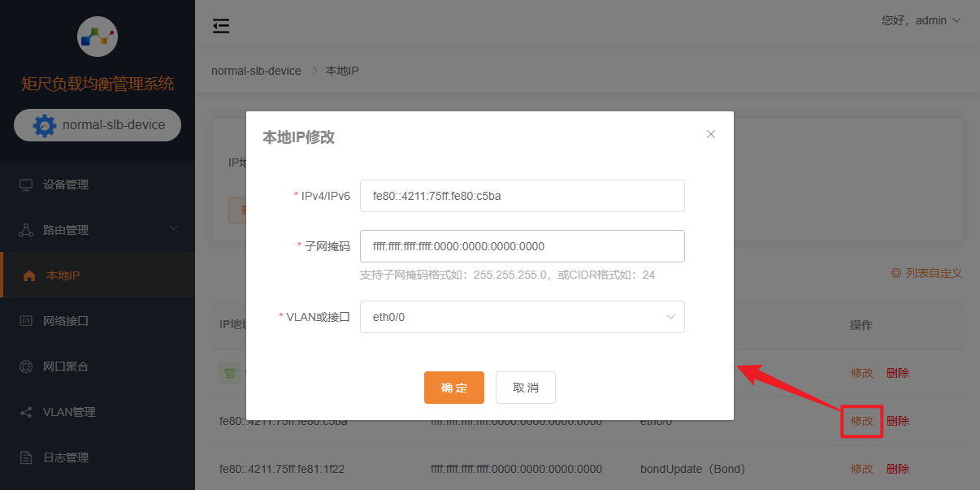980x490 pixels.
Task: Open the VLAN或接口 dropdown
Action: click(522, 317)
